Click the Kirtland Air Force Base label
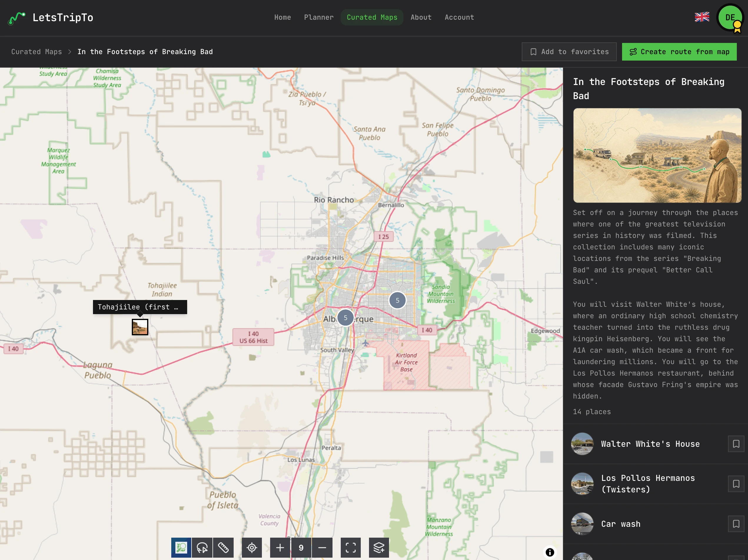Screen dimensions: 748x560 (x=406, y=362)
